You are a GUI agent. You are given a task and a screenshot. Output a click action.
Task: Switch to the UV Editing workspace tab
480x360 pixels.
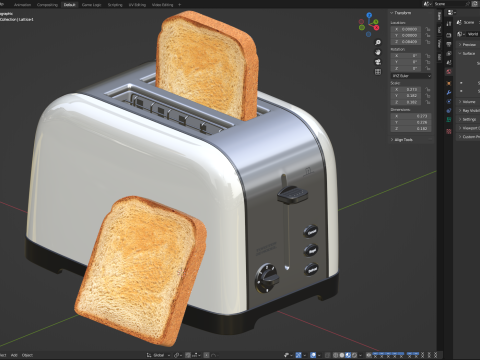[x=137, y=5]
